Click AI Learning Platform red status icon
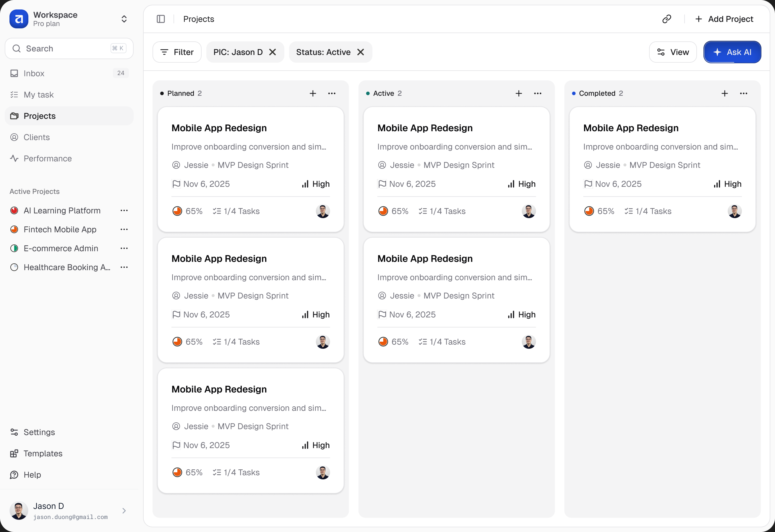 14,211
